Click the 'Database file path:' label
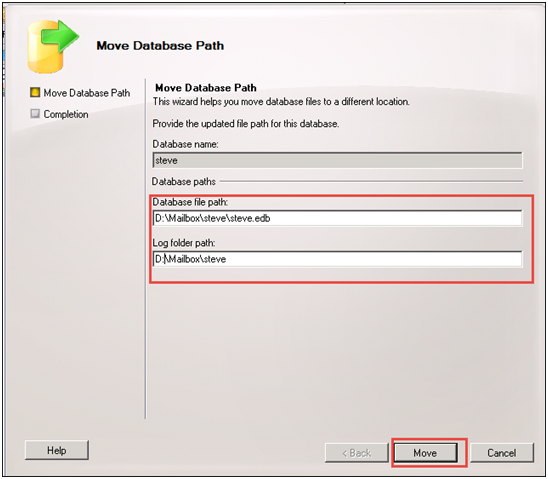The height and width of the screenshot is (479, 548). coord(190,202)
